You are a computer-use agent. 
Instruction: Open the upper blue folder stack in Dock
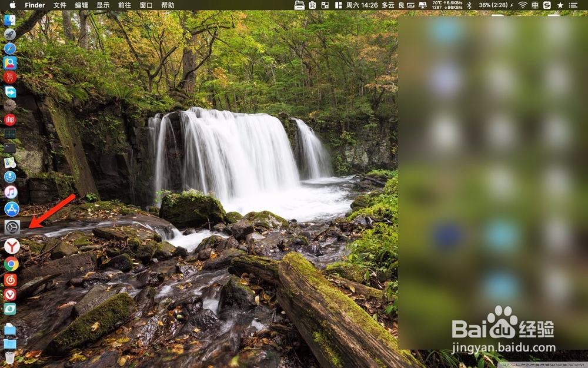(x=10, y=329)
